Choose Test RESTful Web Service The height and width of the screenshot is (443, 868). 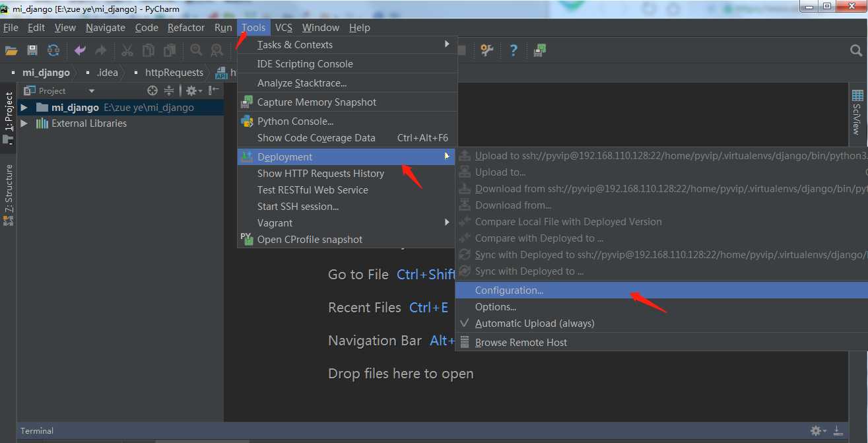pyautogui.click(x=347, y=190)
